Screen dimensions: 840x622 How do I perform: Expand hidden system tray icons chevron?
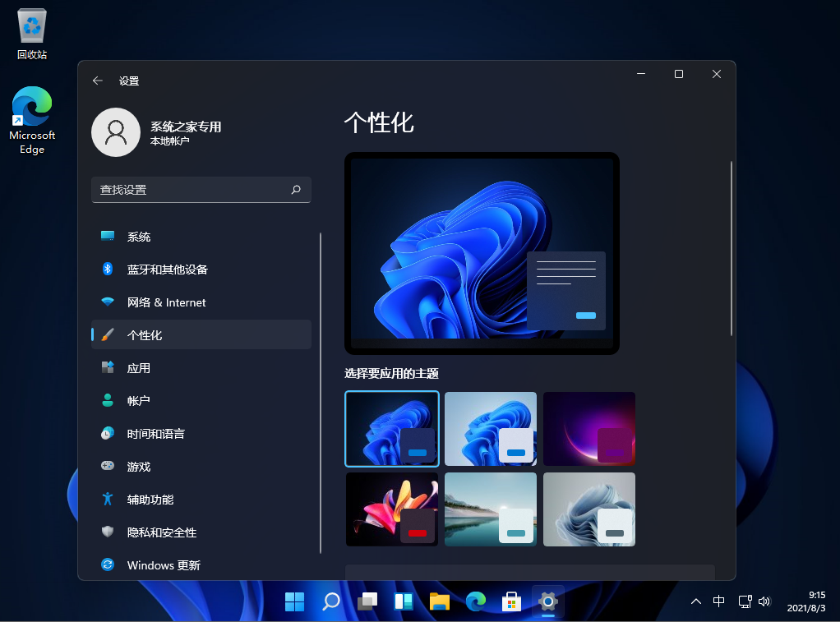pyautogui.click(x=696, y=601)
